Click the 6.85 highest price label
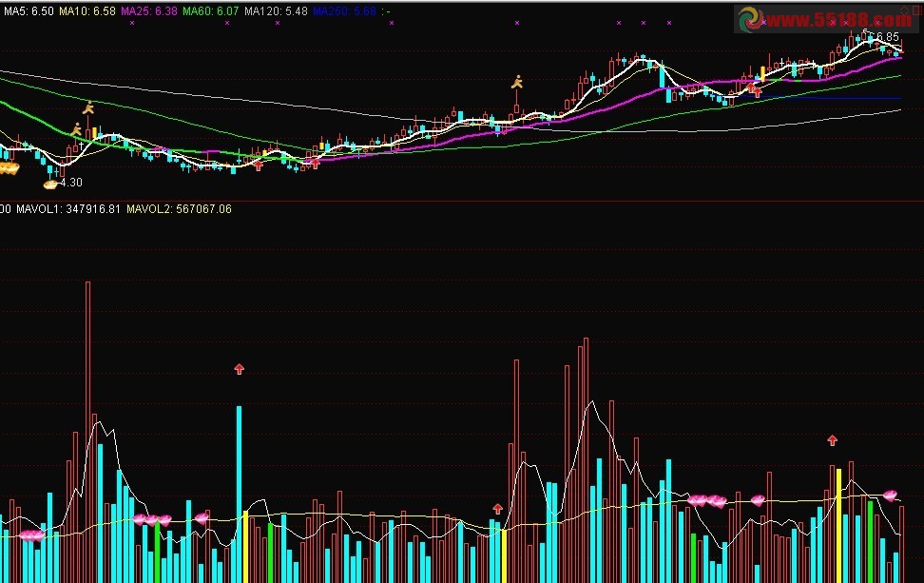The width and height of the screenshot is (924, 583). (x=888, y=36)
